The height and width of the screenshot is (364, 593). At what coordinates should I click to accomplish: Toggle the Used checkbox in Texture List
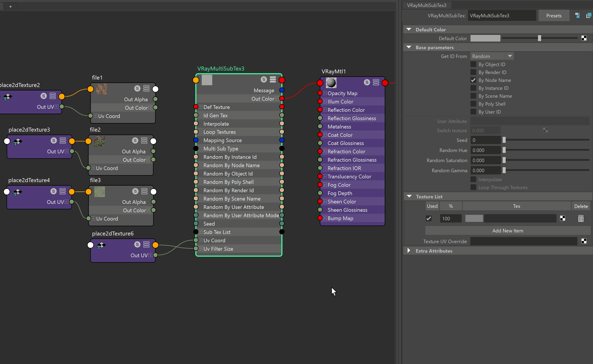pyautogui.click(x=429, y=218)
